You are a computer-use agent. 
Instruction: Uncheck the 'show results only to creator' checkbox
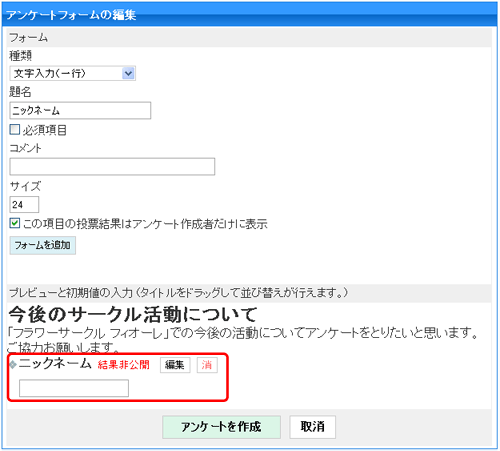tap(15, 223)
